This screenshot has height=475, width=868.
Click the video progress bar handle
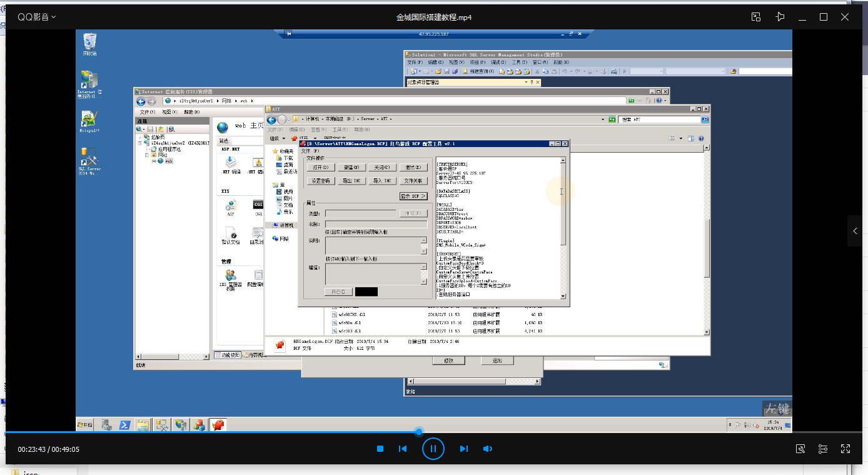[419, 432]
